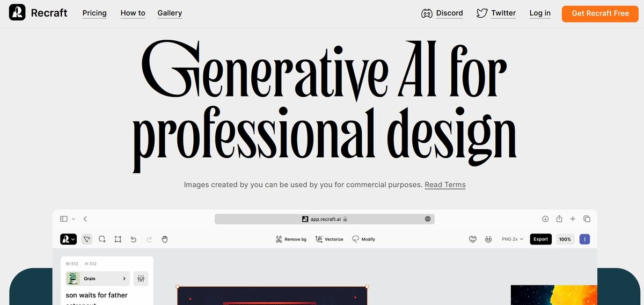Click the Modify tool
The width and height of the screenshot is (644, 305).
(x=364, y=239)
